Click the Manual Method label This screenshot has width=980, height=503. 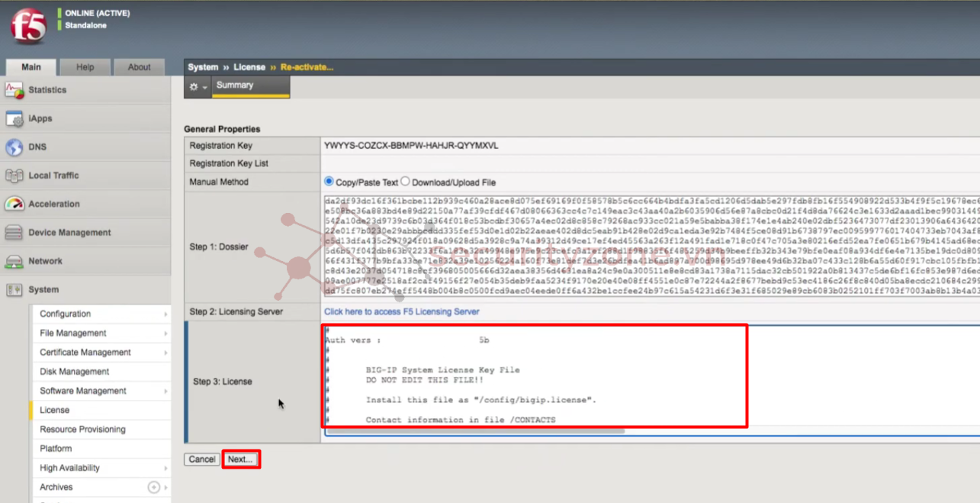219,182
